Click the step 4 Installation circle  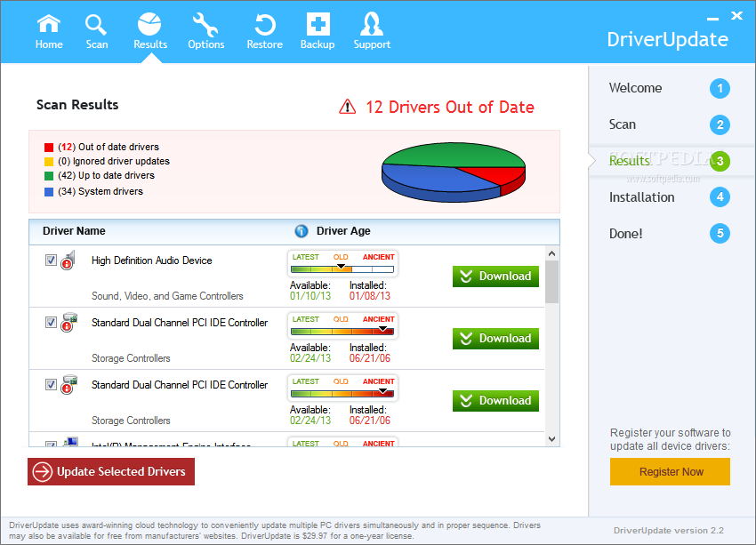click(x=720, y=197)
